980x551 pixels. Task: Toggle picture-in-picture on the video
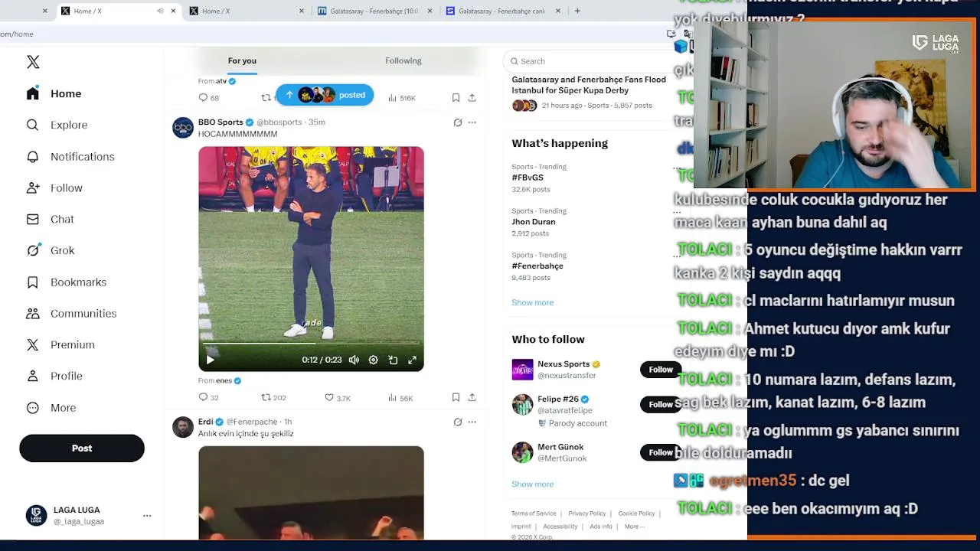click(x=393, y=360)
